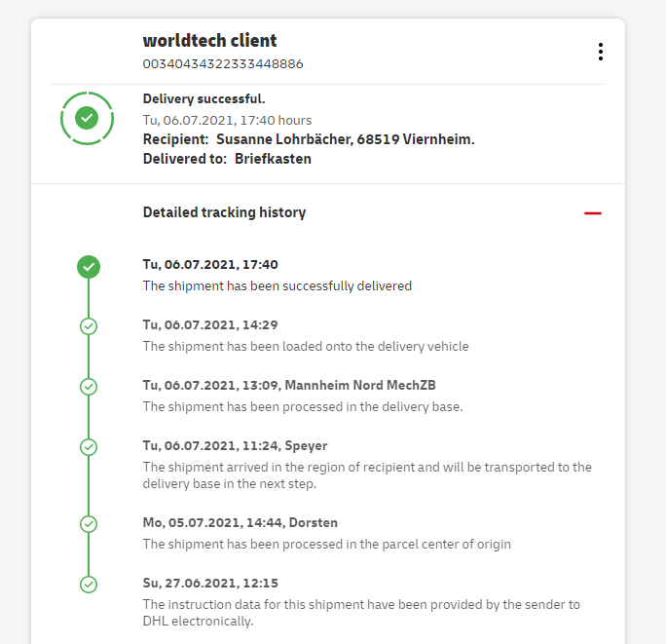
Task: Click the Speyer event checkmark marker
Action: point(89,447)
